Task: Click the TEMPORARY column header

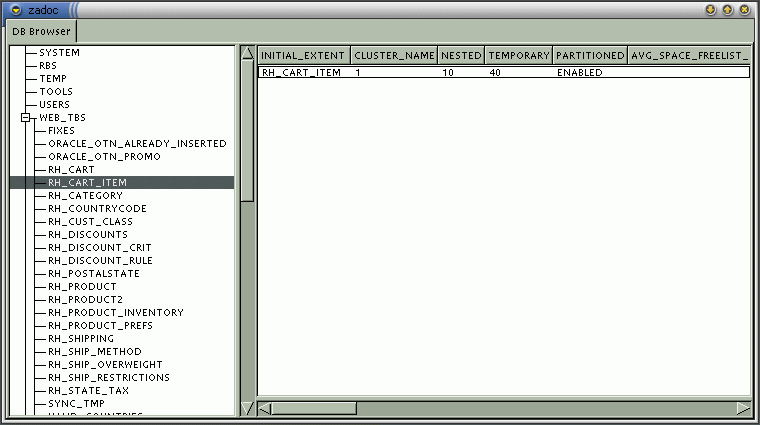Action: [519, 56]
